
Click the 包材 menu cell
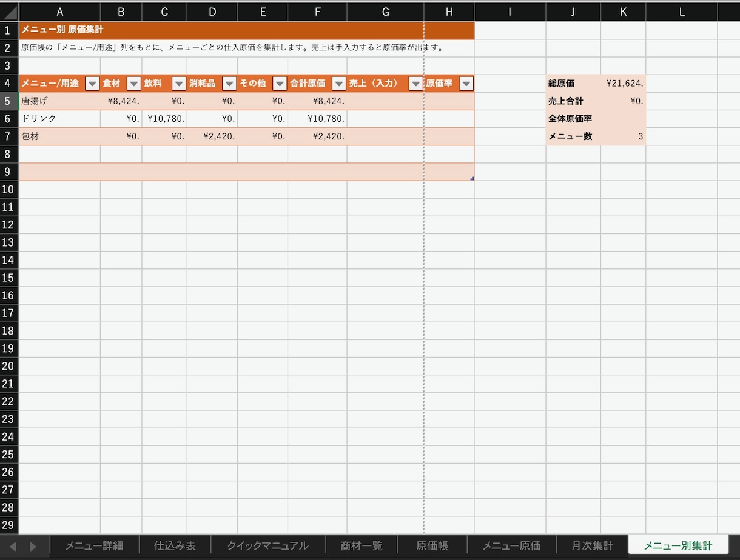tap(59, 136)
